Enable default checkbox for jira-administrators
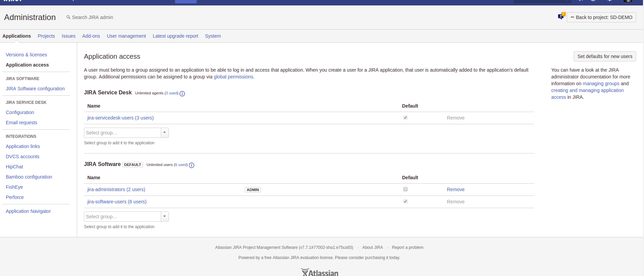Image resolution: width=644 pixels, height=276 pixels. [x=405, y=189]
